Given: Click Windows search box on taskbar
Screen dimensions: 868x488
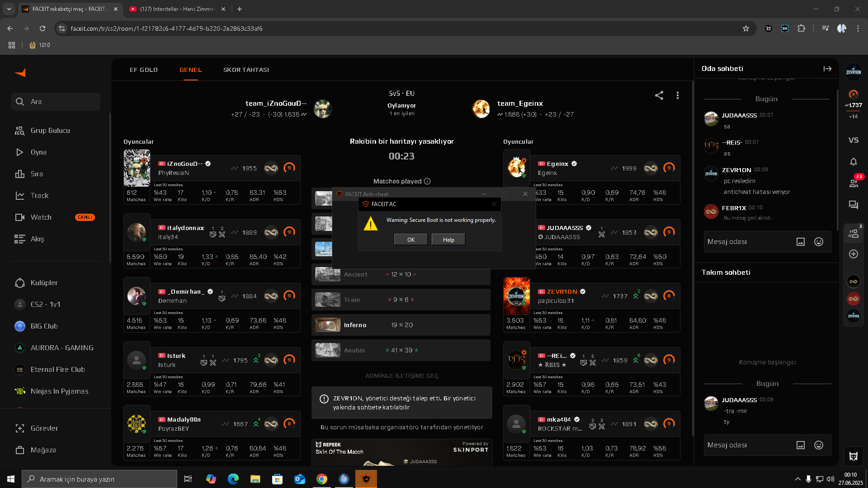Looking at the screenshot, I should (99, 479).
